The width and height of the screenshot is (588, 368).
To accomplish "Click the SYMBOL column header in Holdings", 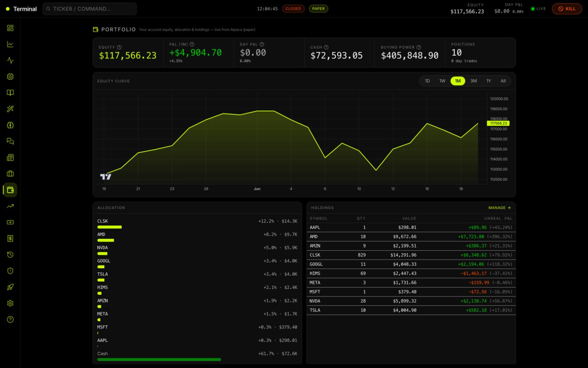I will [319, 218].
